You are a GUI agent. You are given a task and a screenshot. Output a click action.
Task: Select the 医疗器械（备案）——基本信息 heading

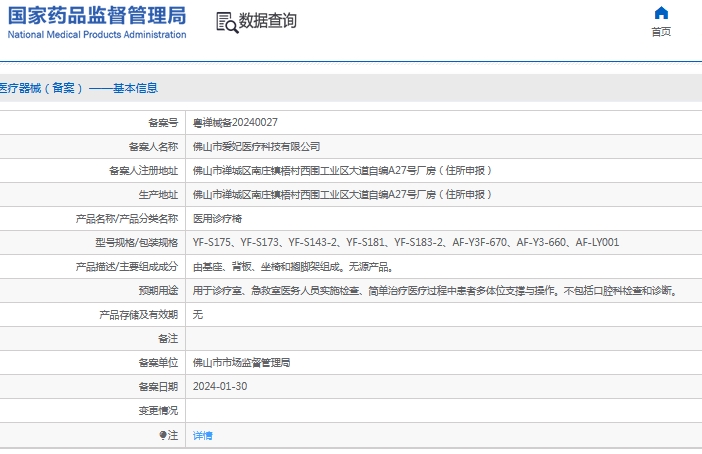tap(78, 88)
